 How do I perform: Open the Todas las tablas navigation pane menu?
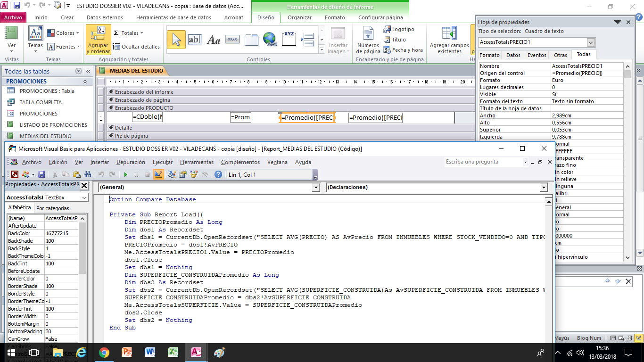click(78, 71)
